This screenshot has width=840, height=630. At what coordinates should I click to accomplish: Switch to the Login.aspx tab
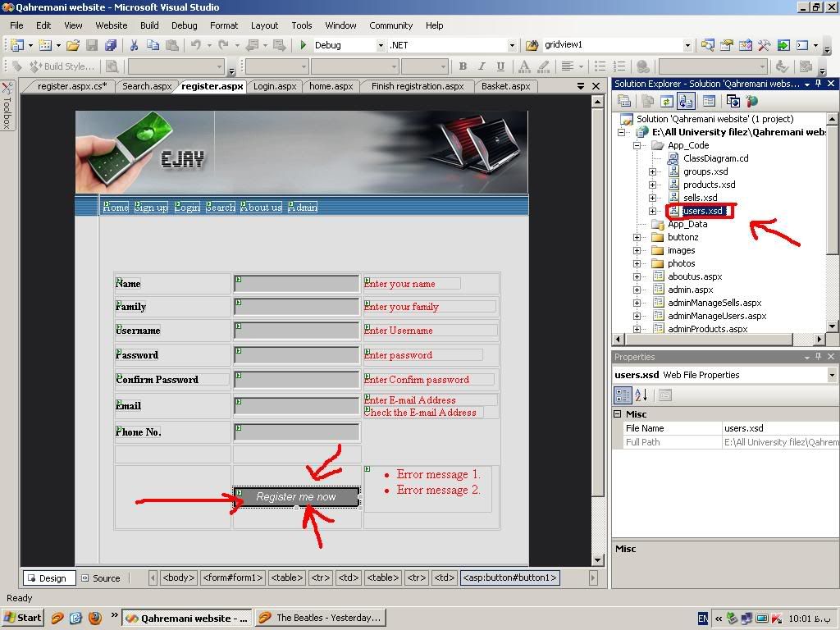[275, 86]
